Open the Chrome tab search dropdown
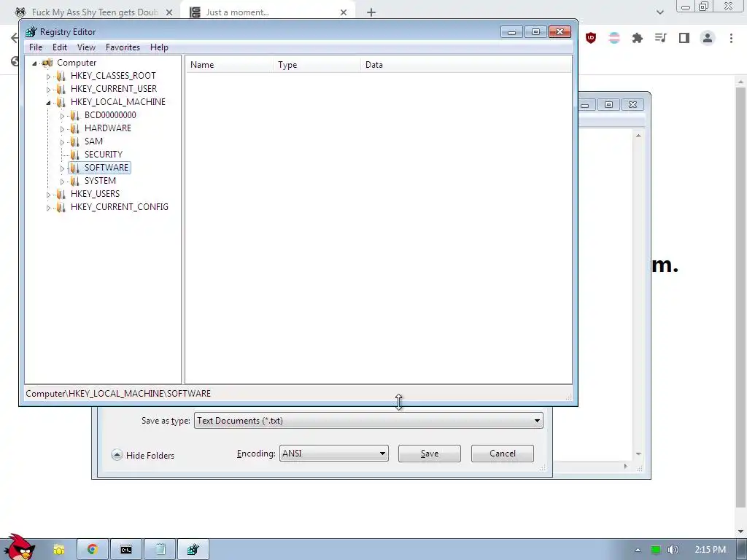Viewport: 747px width, 560px height. (x=659, y=12)
